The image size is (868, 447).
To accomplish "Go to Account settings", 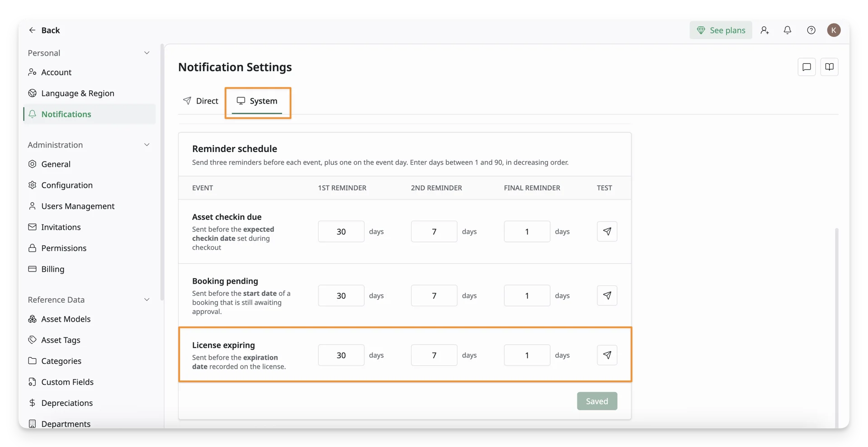I will click(90, 72).
